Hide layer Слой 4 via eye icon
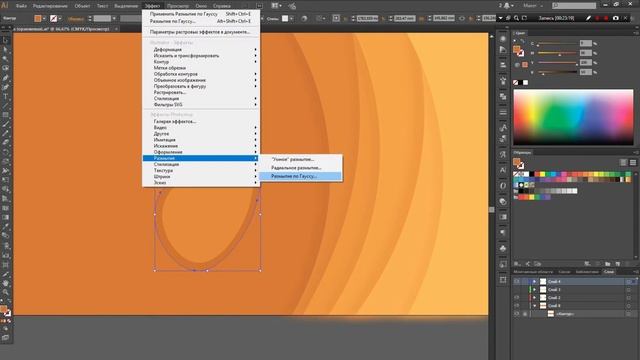Screen dimensions: 640x360 coord(517,282)
